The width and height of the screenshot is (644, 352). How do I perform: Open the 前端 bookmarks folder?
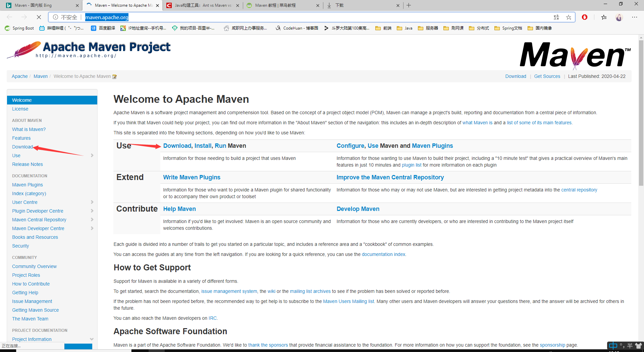tap(383, 28)
